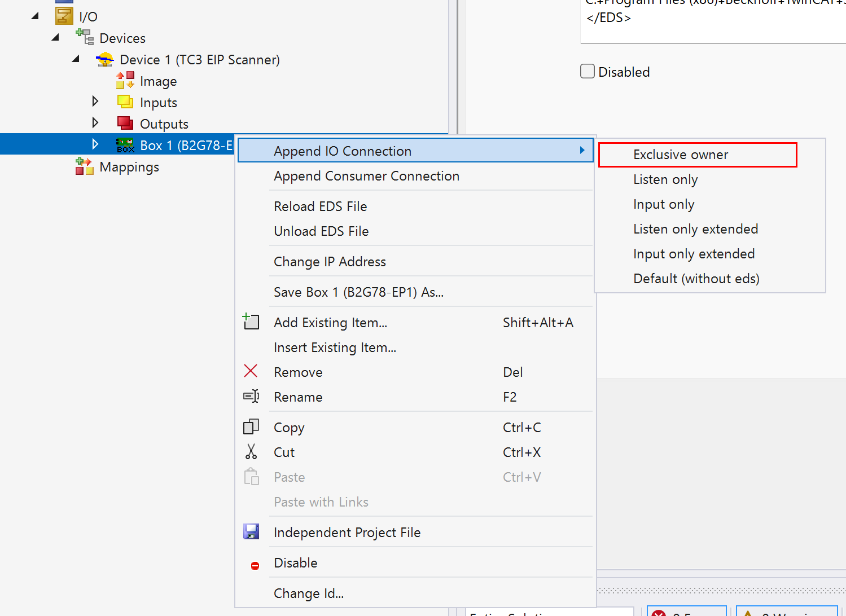Click the Image node icon
The image size is (846, 616).
click(125, 81)
